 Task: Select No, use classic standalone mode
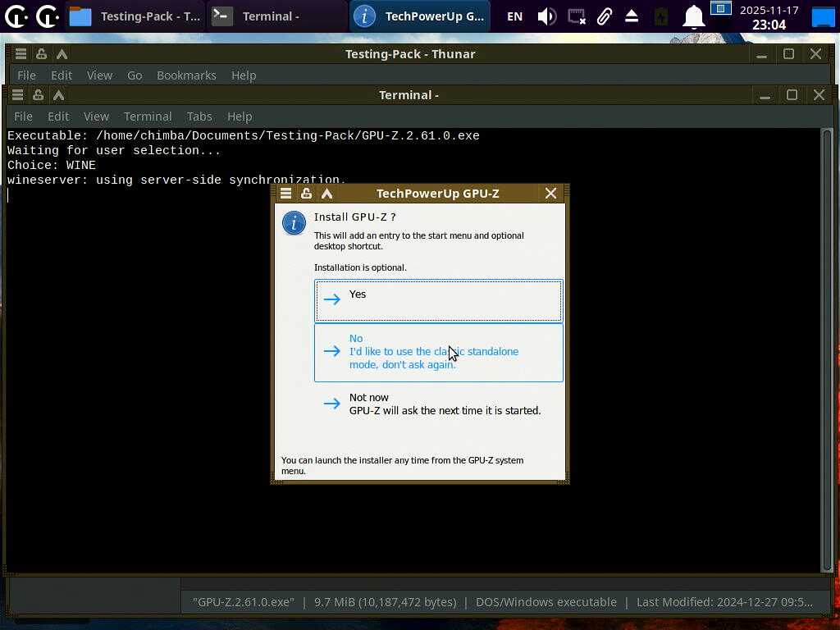438,353
